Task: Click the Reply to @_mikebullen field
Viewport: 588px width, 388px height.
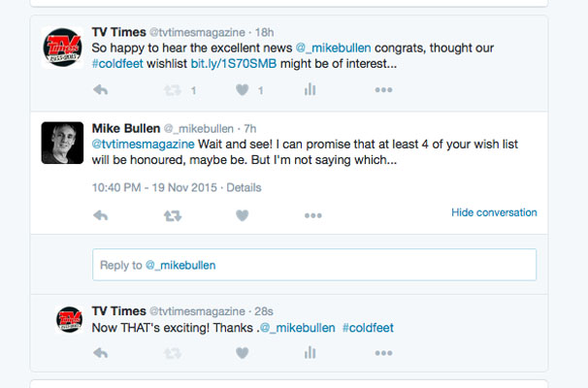Action: click(313, 265)
